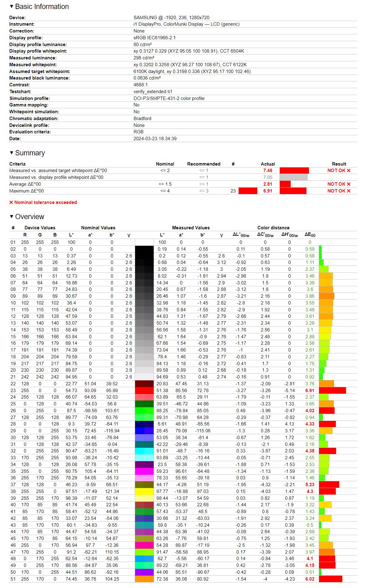The height and width of the screenshot is (588, 371).
Task: Click NOT OK icon in Maximum ΔE*00 row
Action: click(x=349, y=191)
